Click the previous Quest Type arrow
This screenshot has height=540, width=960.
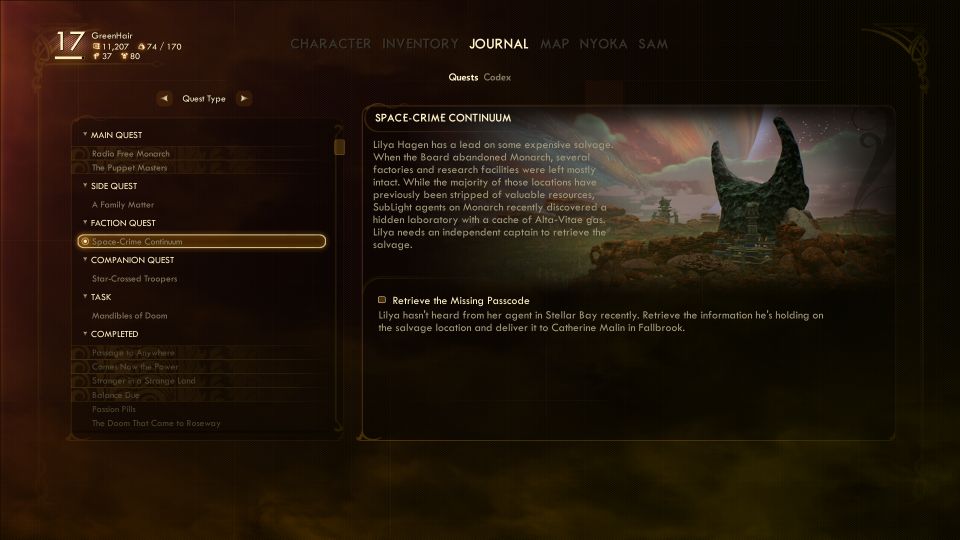pyautogui.click(x=164, y=99)
